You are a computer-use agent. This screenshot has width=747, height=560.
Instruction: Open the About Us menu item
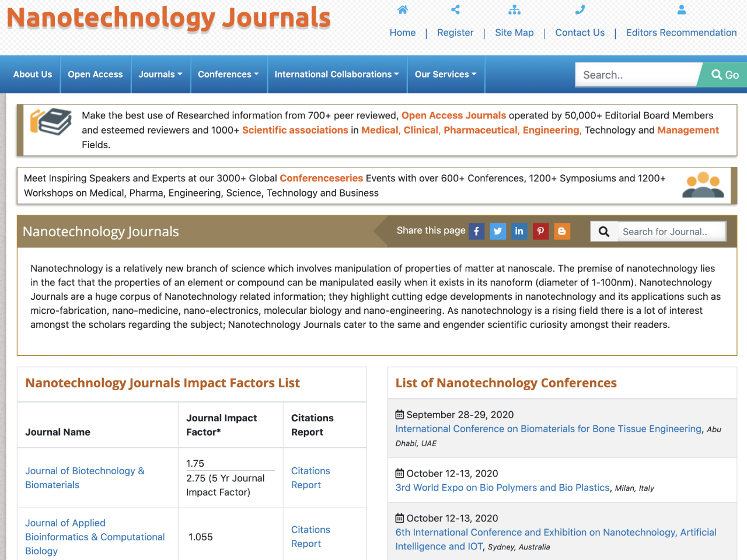(33, 75)
